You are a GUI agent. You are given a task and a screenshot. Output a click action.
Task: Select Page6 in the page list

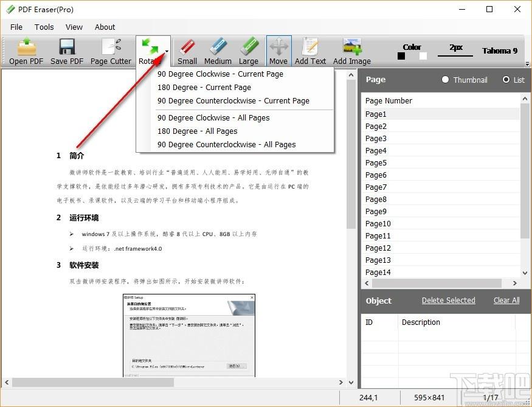(442, 175)
